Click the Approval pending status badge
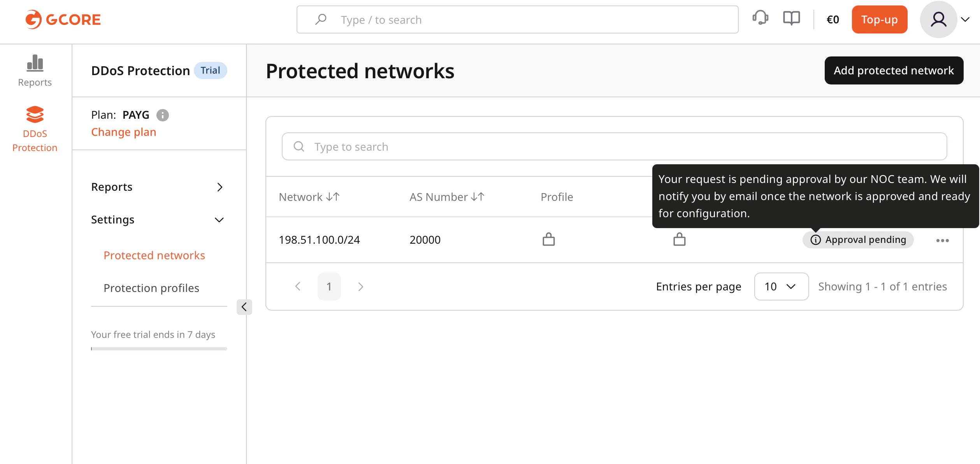980x464 pixels. click(858, 240)
